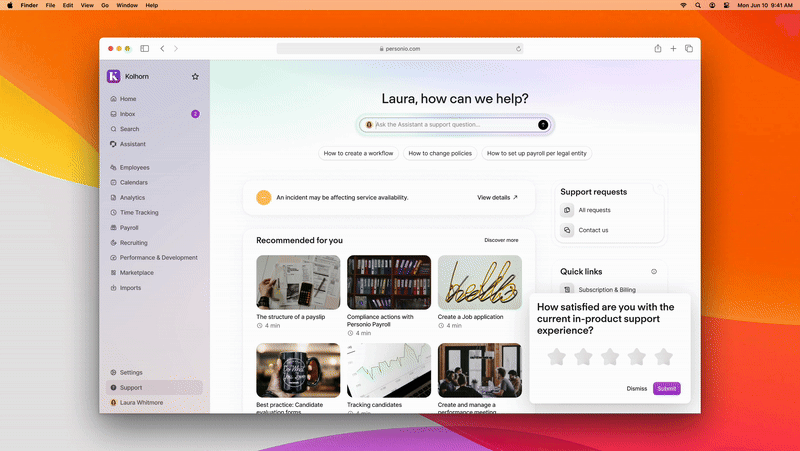Open the Inbox in the sidebar
The width and height of the screenshot is (800, 451).
128,114
